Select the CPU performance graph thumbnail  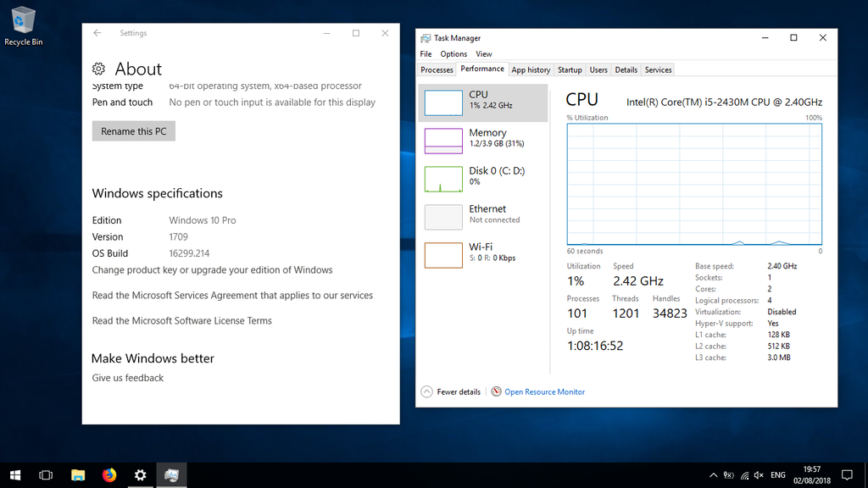[x=443, y=103]
